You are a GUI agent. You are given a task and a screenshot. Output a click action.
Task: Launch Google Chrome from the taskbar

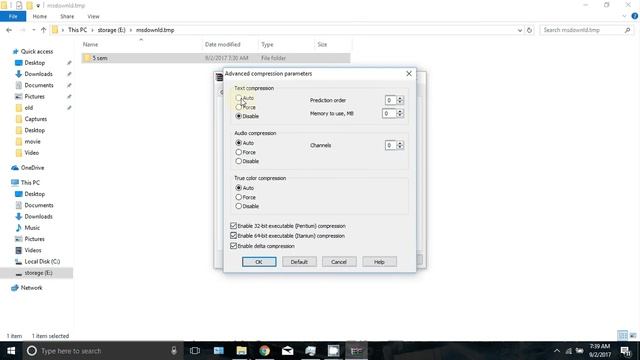click(x=264, y=351)
